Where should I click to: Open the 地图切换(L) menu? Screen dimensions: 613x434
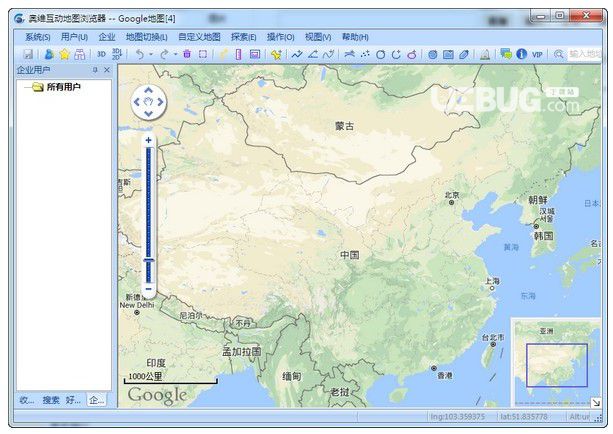pyautogui.click(x=147, y=37)
